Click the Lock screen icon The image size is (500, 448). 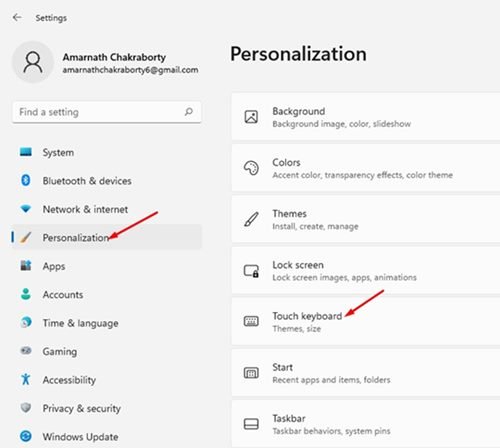(251, 271)
